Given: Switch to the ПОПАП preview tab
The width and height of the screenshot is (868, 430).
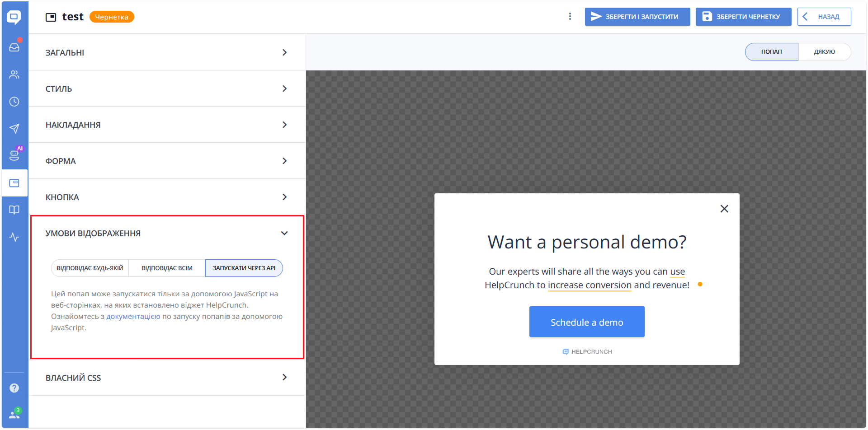Looking at the screenshot, I should [x=771, y=52].
